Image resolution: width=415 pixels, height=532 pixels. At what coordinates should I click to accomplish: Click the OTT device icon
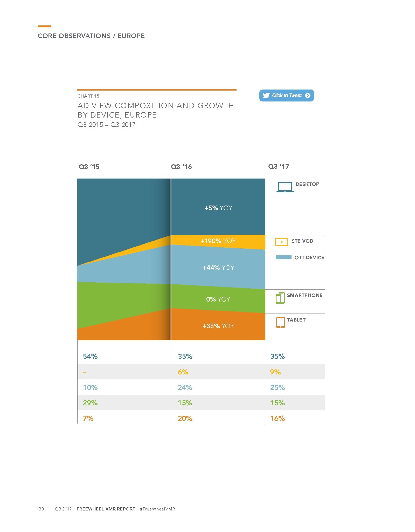tap(283, 257)
